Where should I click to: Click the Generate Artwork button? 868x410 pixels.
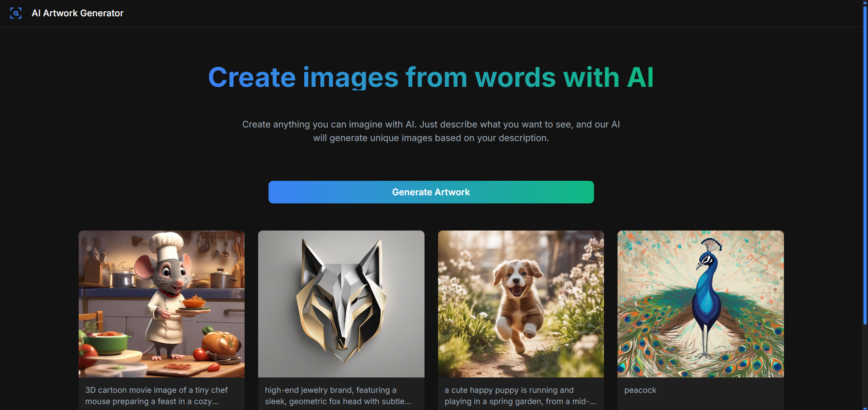click(431, 192)
